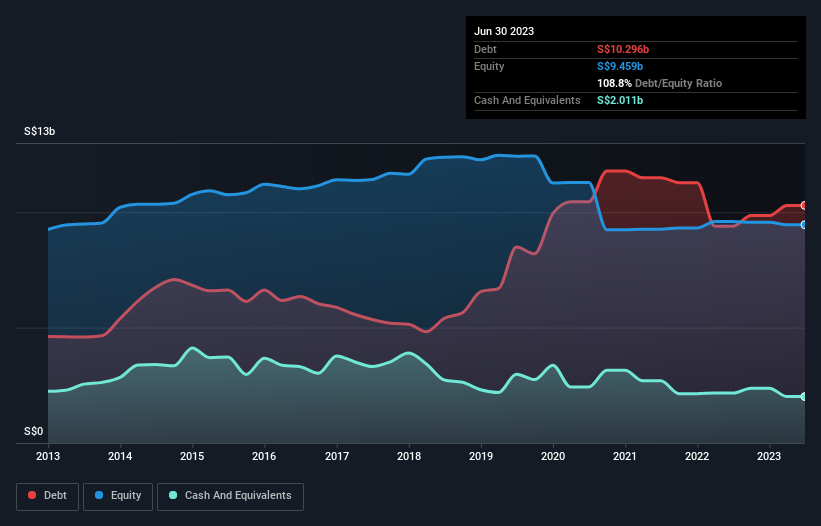Screen dimensions: 821x526
Task: Click the blue dot in Equity legend
Action: (99, 495)
